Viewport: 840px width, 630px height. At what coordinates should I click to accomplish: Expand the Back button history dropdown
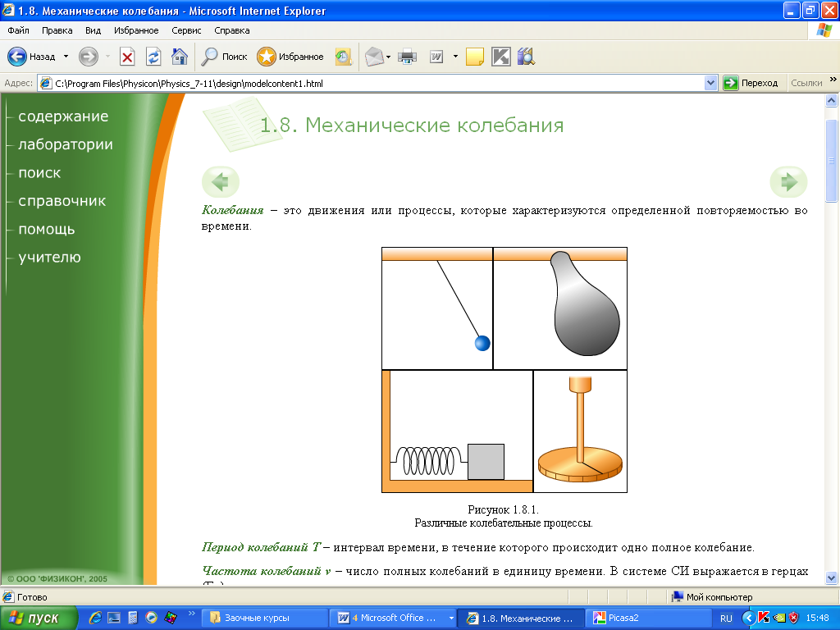66,57
